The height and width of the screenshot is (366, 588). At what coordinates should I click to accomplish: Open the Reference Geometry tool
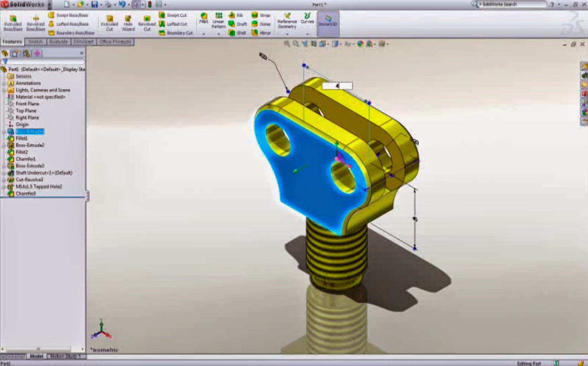[x=287, y=21]
